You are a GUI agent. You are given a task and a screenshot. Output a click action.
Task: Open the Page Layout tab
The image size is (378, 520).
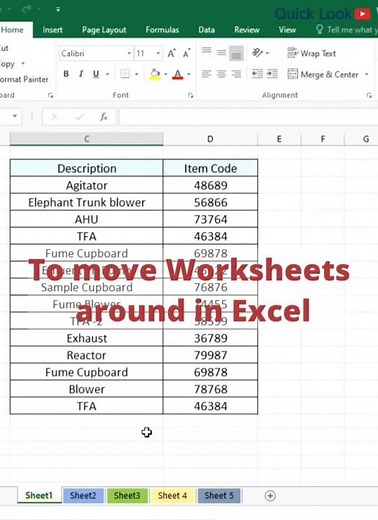tap(104, 30)
